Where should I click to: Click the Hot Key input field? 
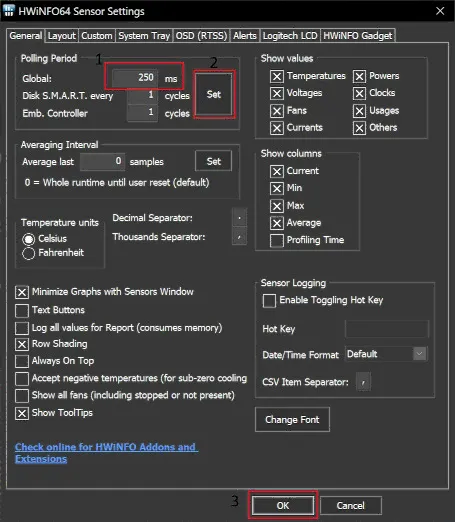(x=387, y=329)
